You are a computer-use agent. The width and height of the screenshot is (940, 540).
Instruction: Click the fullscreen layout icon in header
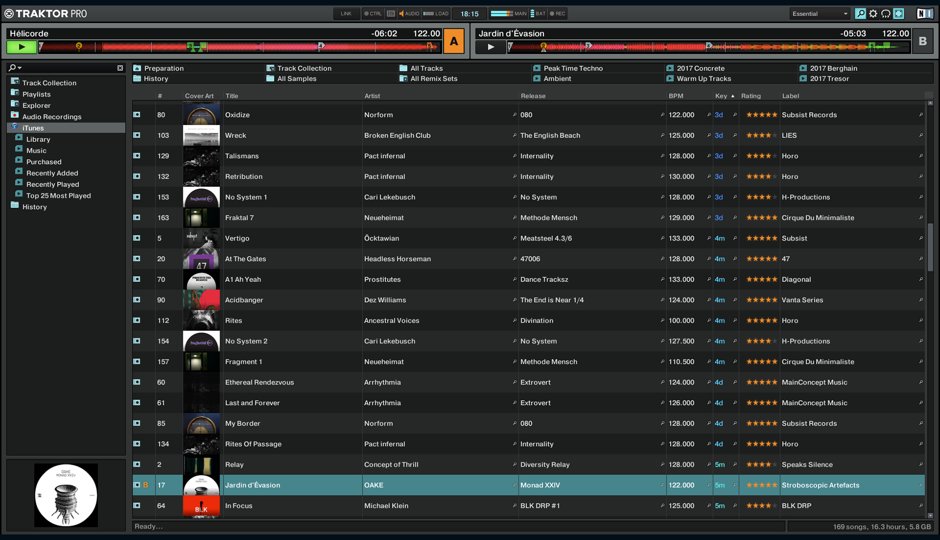pos(899,14)
